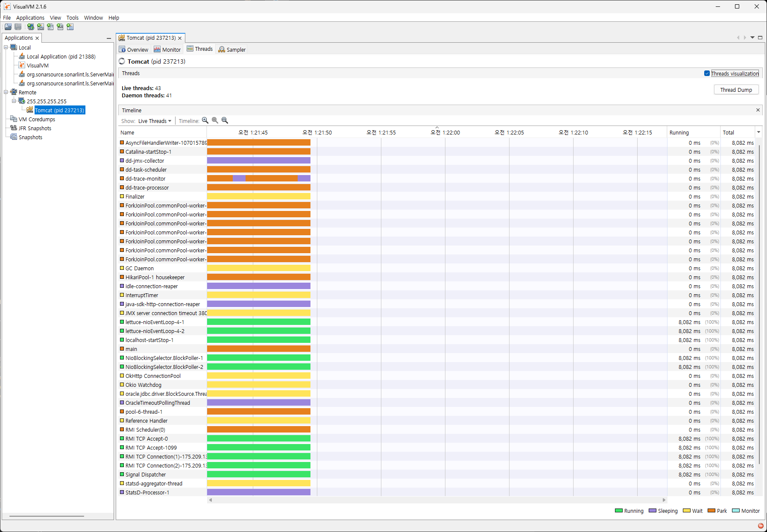
Task: Click the Add JFR Snapshot toolbar icon
Action: point(60,27)
